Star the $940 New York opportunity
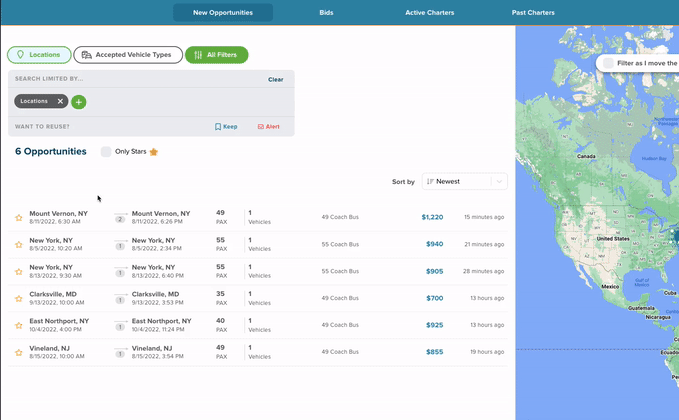Image resolution: width=679 pixels, height=420 pixels. click(x=19, y=245)
